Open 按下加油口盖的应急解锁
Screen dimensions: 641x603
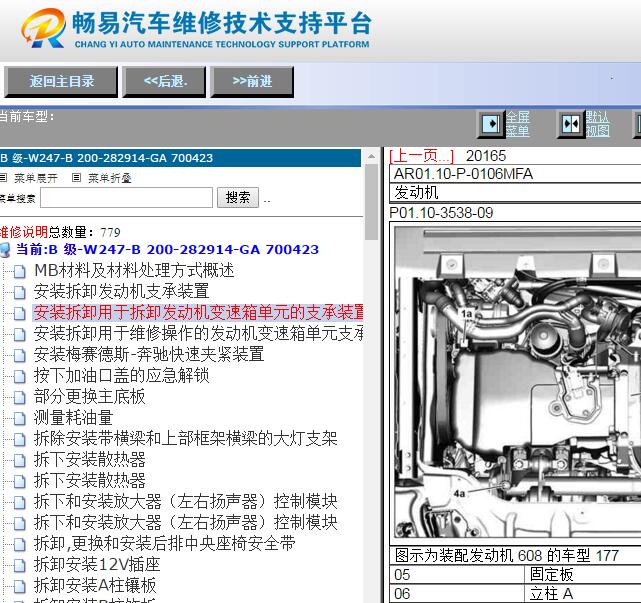[121, 376]
